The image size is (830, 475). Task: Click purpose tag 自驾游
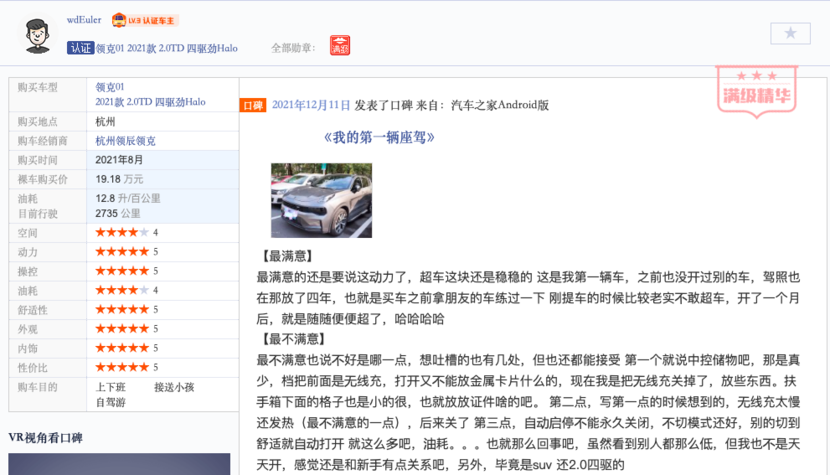click(x=111, y=402)
